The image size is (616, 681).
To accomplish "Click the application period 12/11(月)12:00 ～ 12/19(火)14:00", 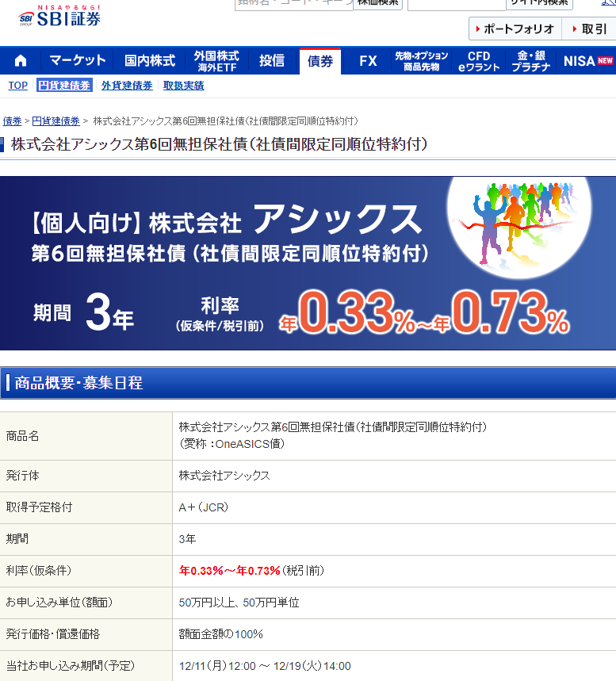I will pyautogui.click(x=265, y=666).
